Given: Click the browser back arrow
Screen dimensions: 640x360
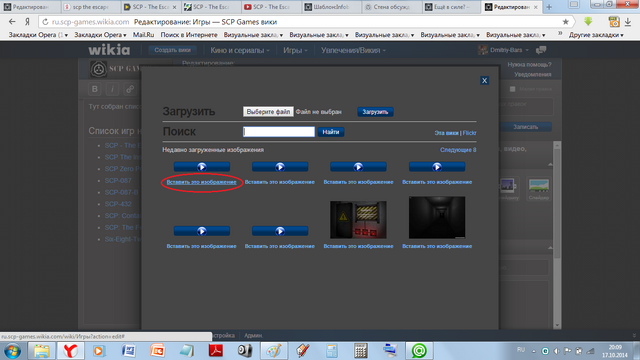Looking at the screenshot, I should 12,22.
